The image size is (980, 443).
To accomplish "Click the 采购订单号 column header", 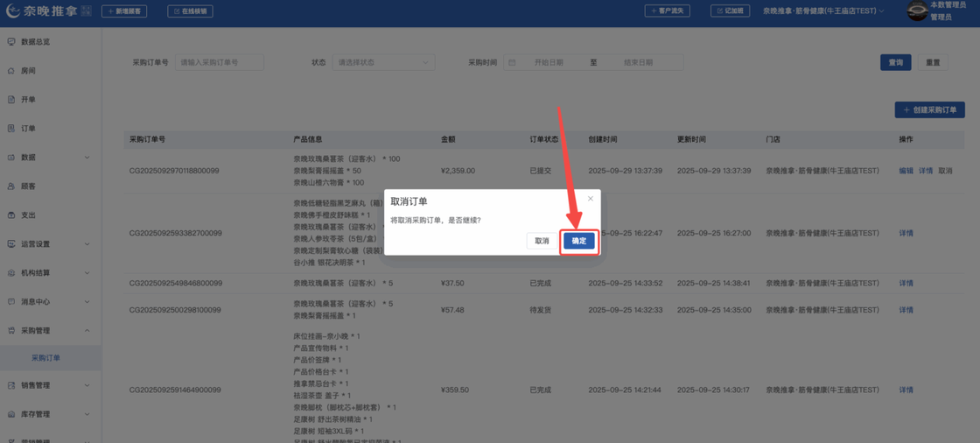I will (x=148, y=139).
